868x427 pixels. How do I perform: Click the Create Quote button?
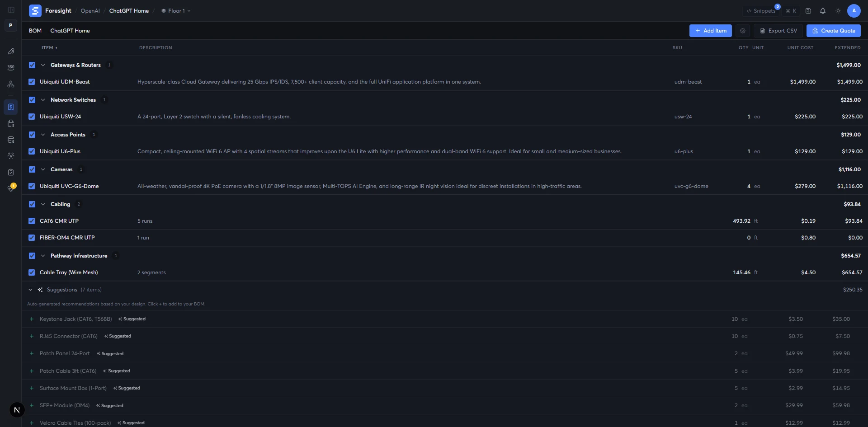[834, 31]
